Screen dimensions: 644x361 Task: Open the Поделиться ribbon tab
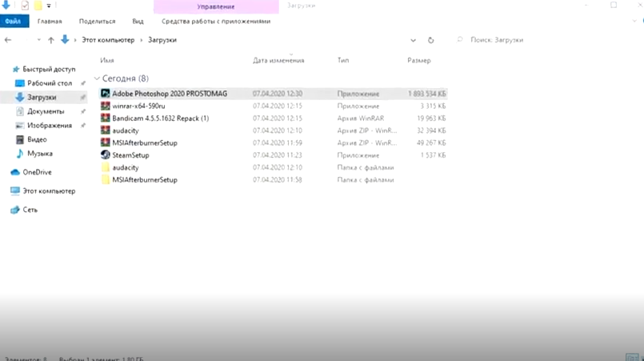coord(98,22)
